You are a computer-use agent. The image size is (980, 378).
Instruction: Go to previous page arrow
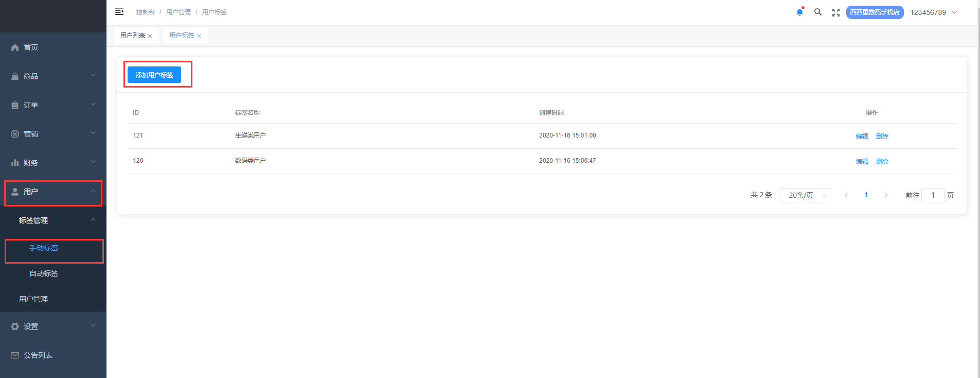tap(846, 195)
